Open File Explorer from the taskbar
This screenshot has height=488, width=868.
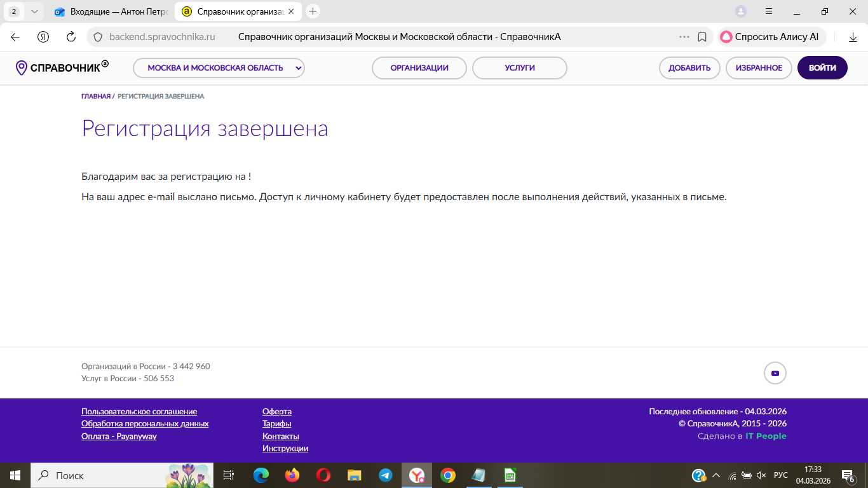pos(355,475)
